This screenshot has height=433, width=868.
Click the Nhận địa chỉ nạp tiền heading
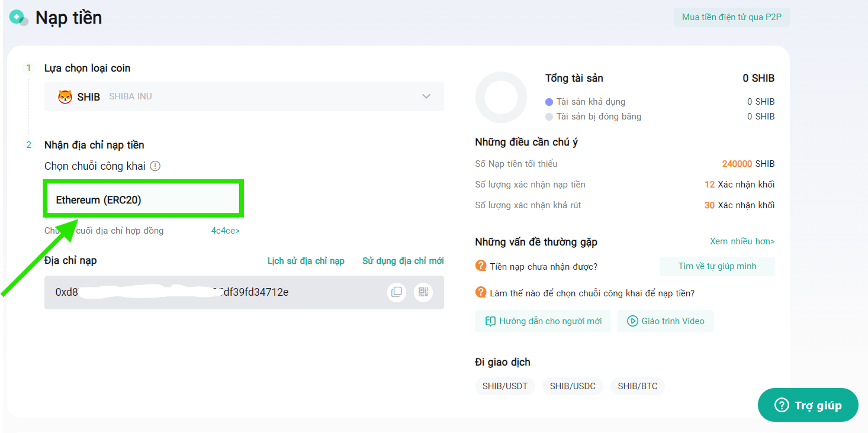click(x=94, y=145)
